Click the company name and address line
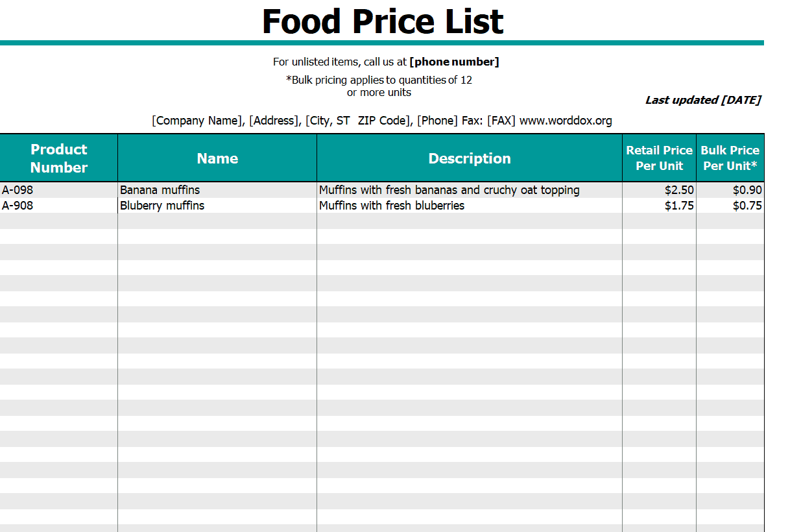Viewport: 801px width, 532px height. 382,121
